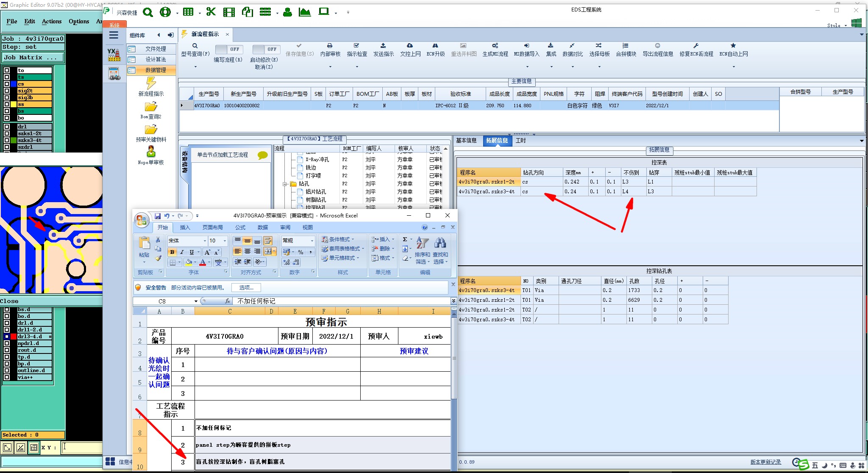The image size is (868, 473).
Task: Open the 版本更新记录 link
Action: tap(765, 462)
